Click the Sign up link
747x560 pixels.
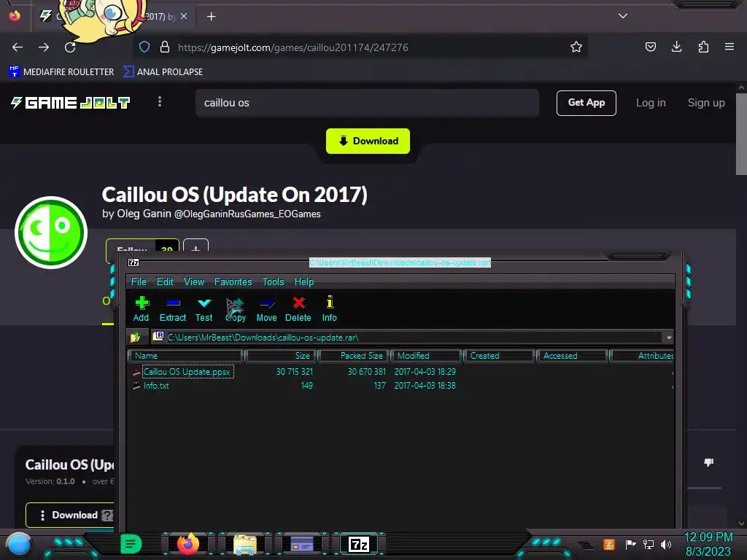tap(706, 103)
